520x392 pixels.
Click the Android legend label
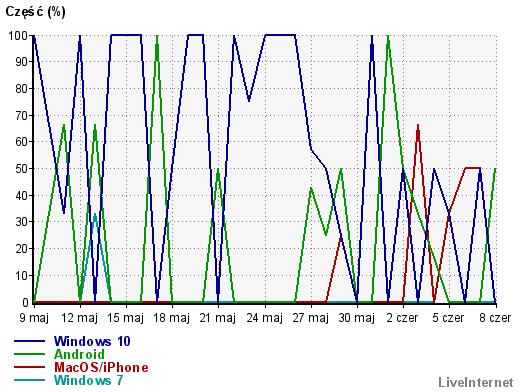[x=79, y=354]
